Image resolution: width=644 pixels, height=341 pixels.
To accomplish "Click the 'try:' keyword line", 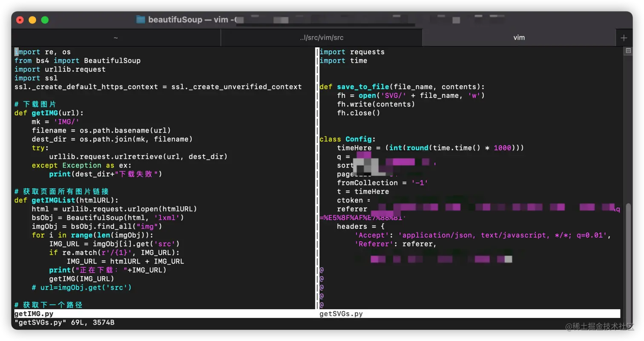I will pos(40,148).
